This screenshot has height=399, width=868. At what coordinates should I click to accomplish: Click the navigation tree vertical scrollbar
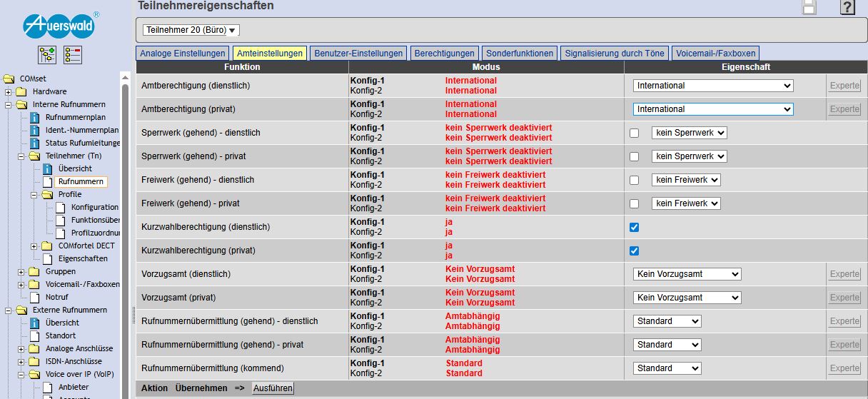(x=126, y=214)
